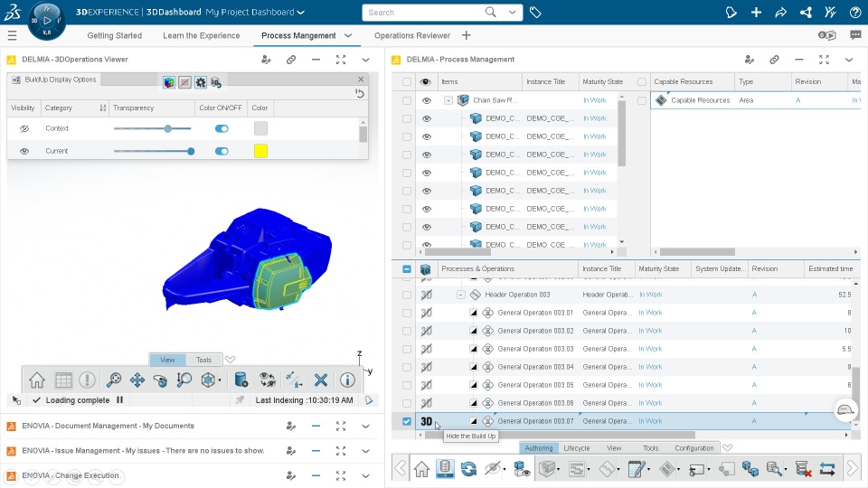Click the Pan arrows icon in viewer toolbar
868x488 pixels.
[x=137, y=380]
